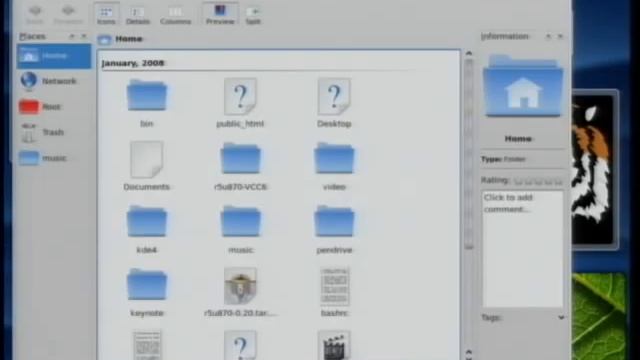Close the Places panel
The image size is (640, 360).
click(x=84, y=36)
